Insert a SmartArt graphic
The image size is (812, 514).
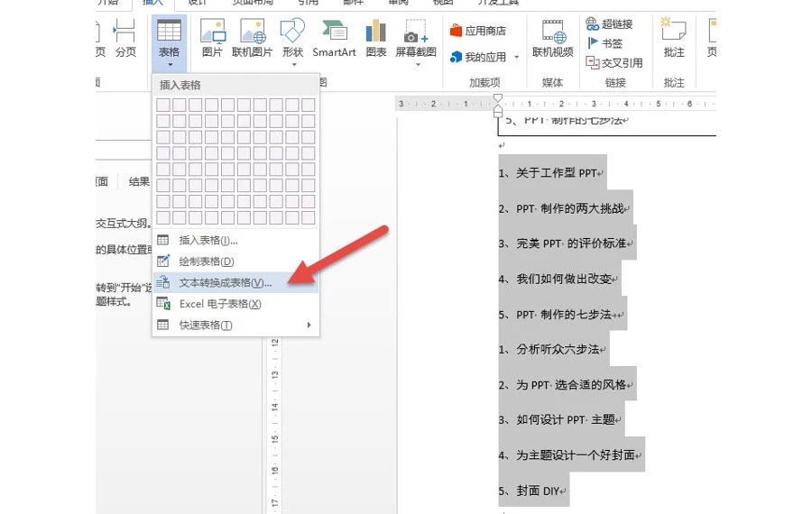pos(334,38)
